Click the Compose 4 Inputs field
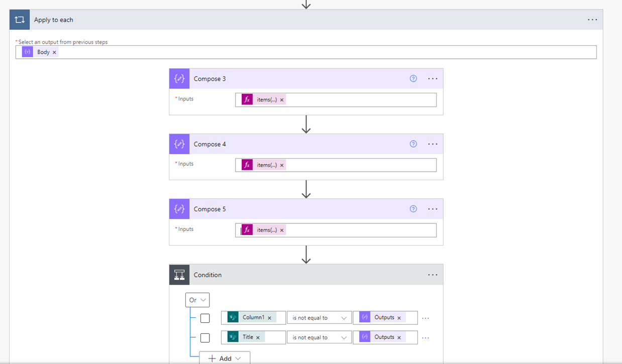Image resolution: width=622 pixels, height=364 pixels. click(336, 165)
